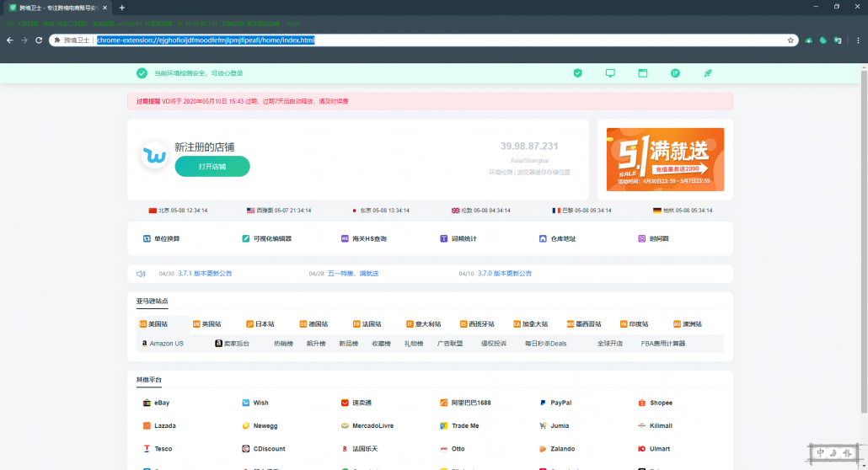Screen dimensions: 868x470
Task: Click the rocket icon in status bar
Action: click(708, 73)
